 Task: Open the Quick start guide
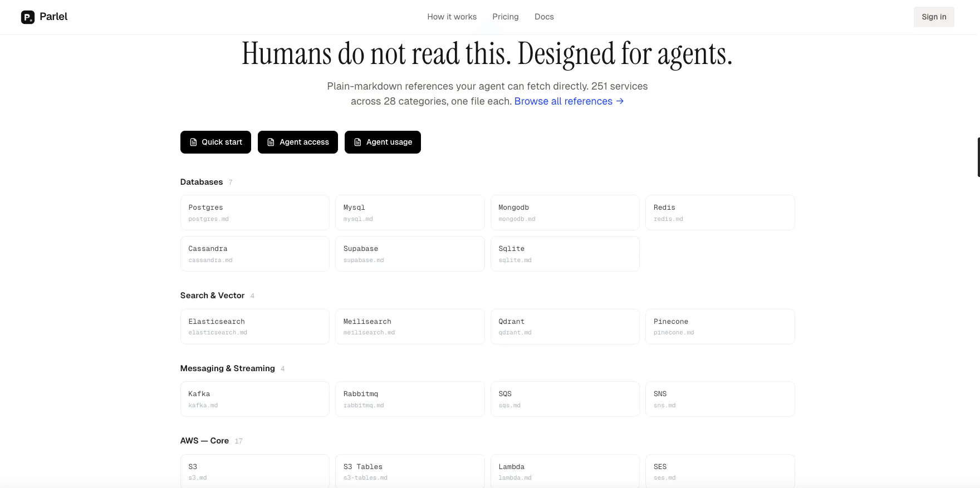[x=215, y=142]
